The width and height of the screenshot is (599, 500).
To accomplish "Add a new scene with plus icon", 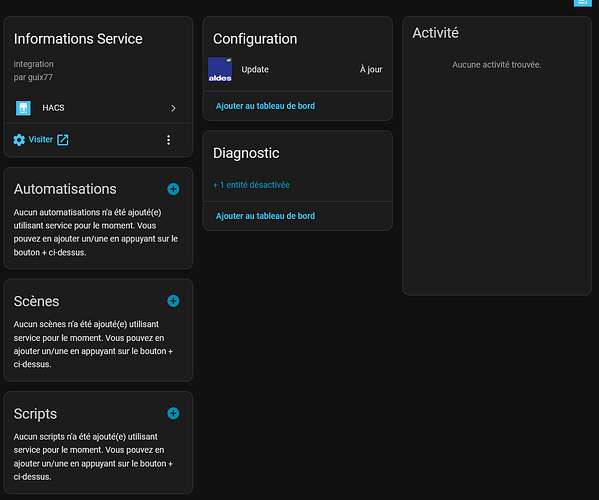I will pyautogui.click(x=173, y=301).
